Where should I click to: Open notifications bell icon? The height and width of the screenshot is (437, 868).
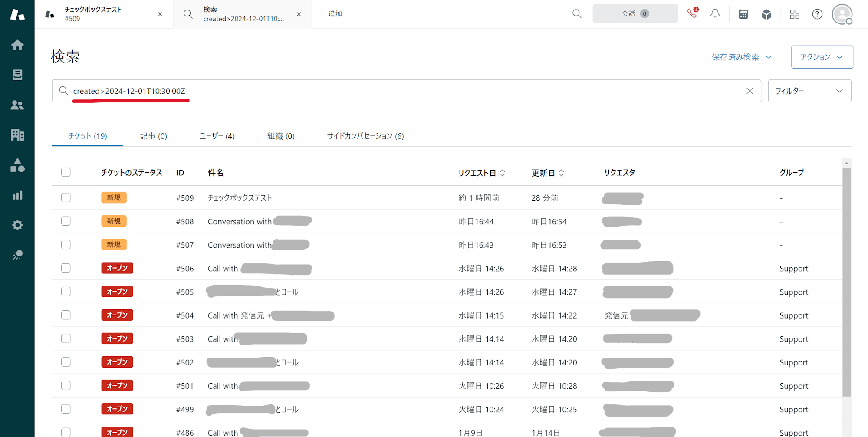(x=715, y=14)
